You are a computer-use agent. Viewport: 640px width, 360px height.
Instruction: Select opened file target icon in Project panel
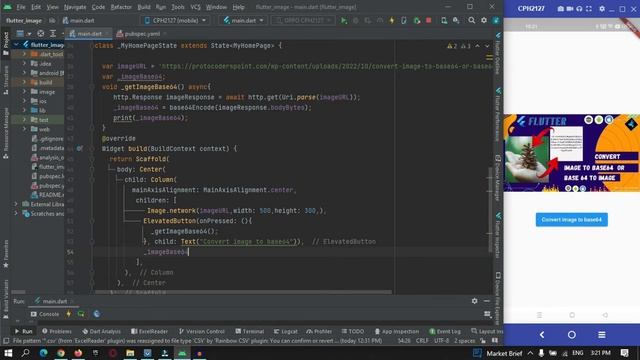point(40,33)
